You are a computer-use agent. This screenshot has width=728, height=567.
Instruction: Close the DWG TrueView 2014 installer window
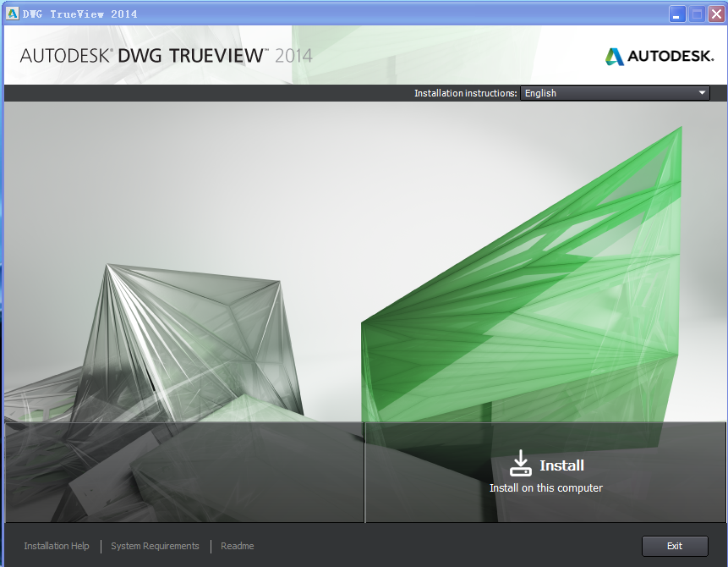pyautogui.click(x=716, y=14)
